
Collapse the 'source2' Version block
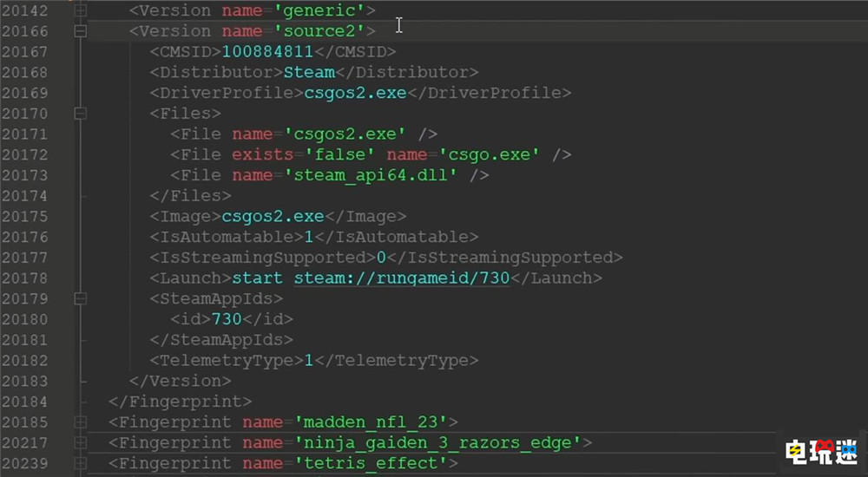tap(80, 31)
